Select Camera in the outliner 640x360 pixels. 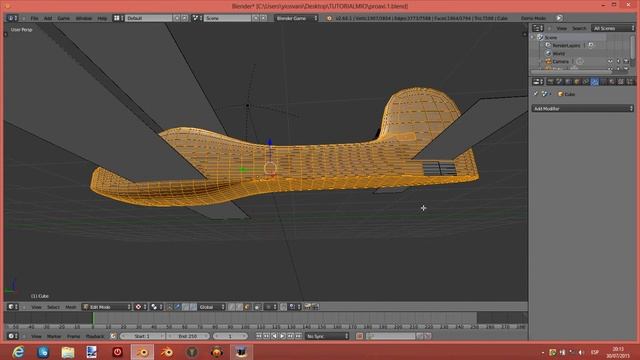point(560,62)
